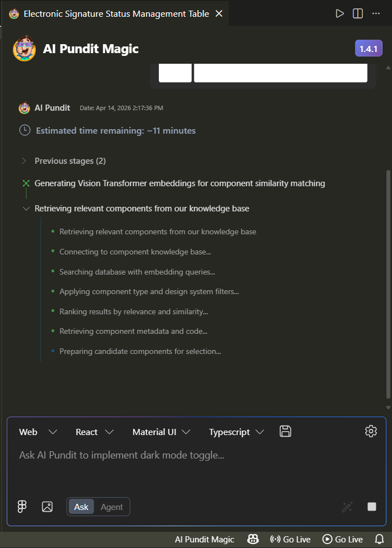This screenshot has width=392, height=548.
Task: Click 'Preparing candidate components for selection...' step
Action: pos(140,351)
